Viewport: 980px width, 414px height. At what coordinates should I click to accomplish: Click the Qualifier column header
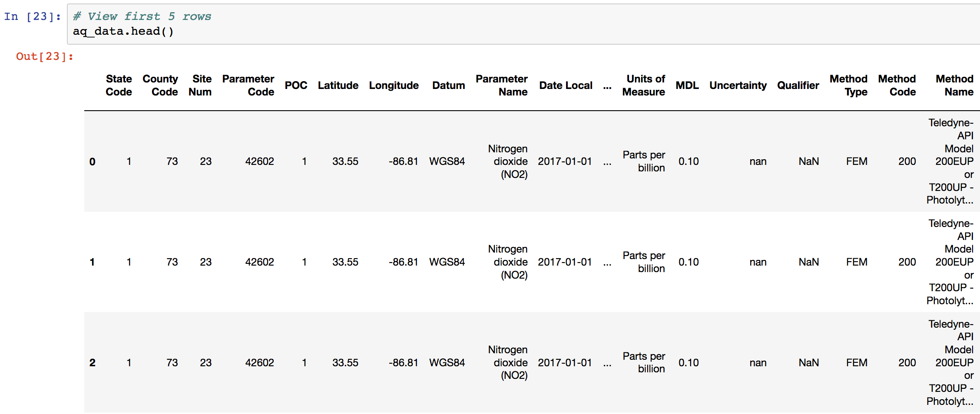pos(798,85)
